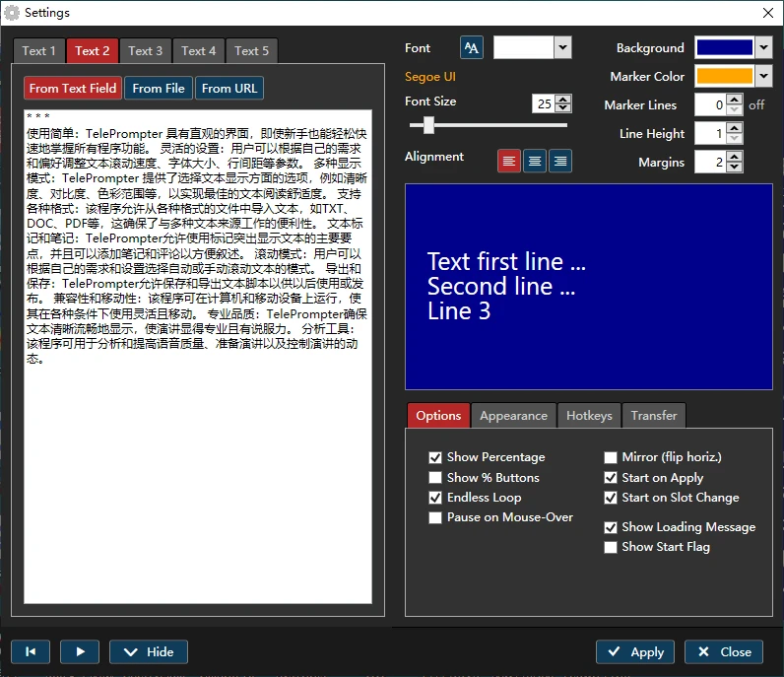Open the Hotkeys tab
784x677 pixels.
(x=589, y=416)
